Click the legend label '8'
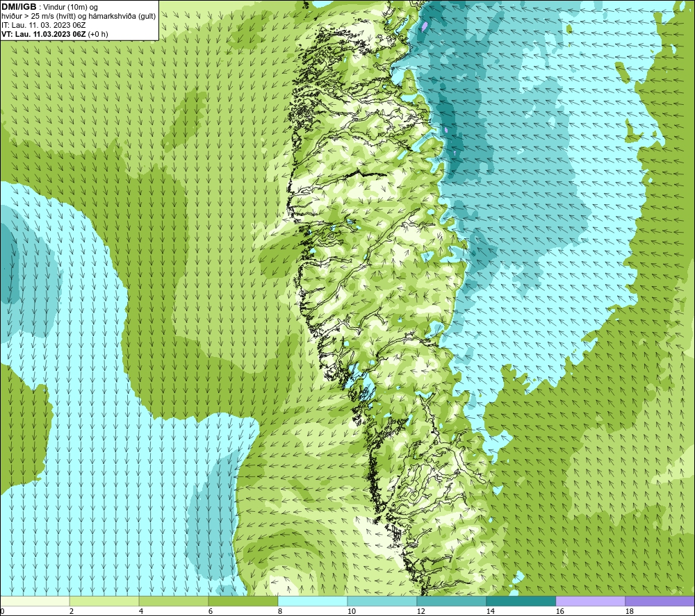This screenshot has width=695, height=616. [280, 612]
